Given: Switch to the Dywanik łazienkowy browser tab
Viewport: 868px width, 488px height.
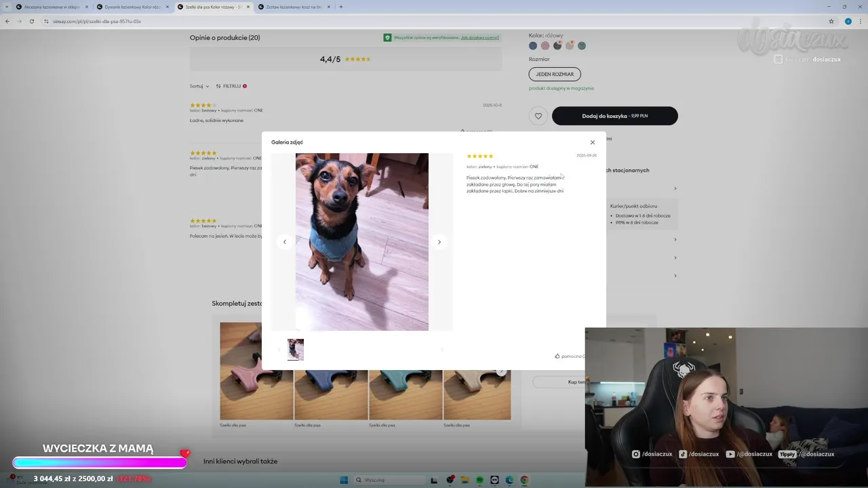Looking at the screenshot, I should point(132,7).
